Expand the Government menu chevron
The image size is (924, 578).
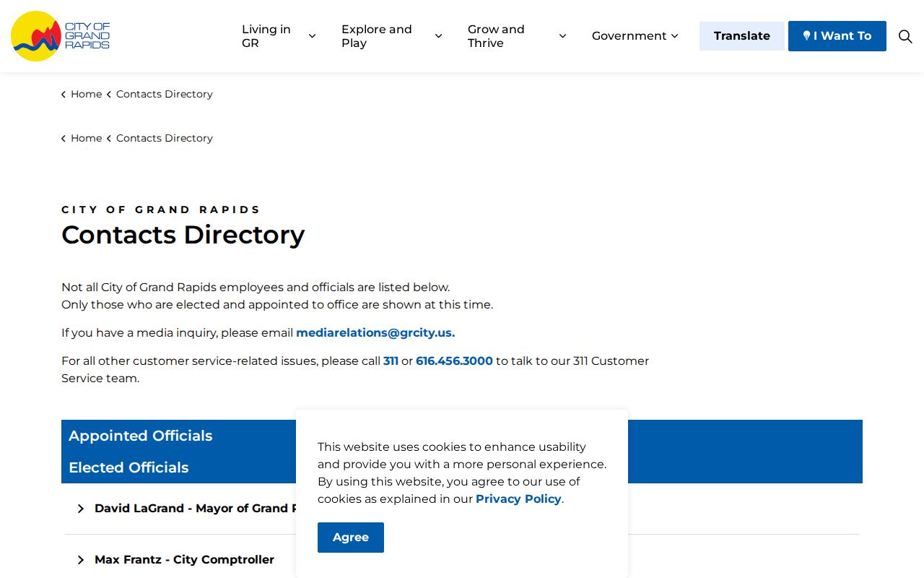[675, 36]
